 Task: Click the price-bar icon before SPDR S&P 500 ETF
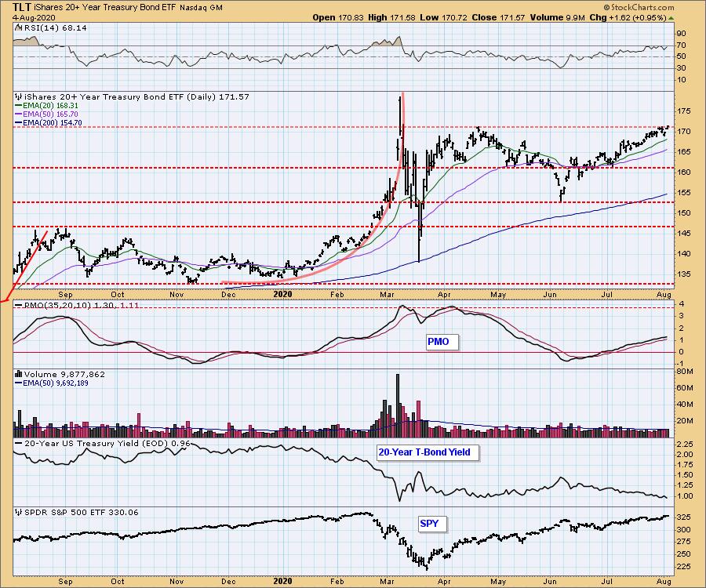click(19, 513)
